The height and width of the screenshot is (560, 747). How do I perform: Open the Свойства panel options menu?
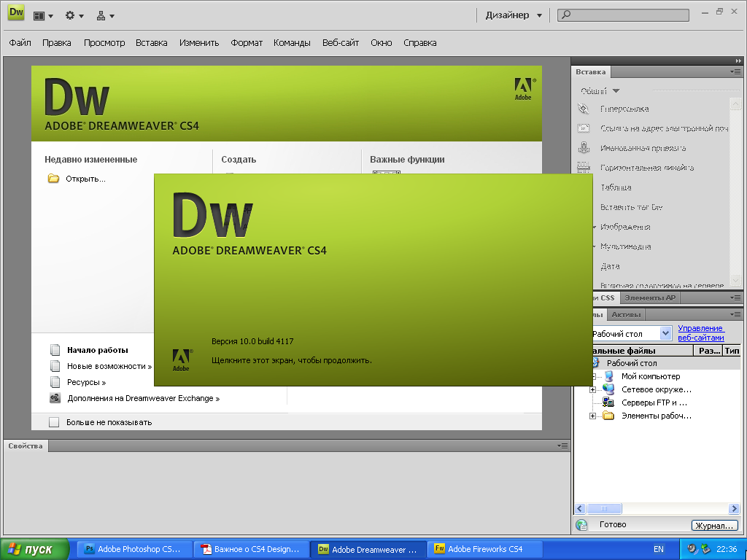(562, 446)
